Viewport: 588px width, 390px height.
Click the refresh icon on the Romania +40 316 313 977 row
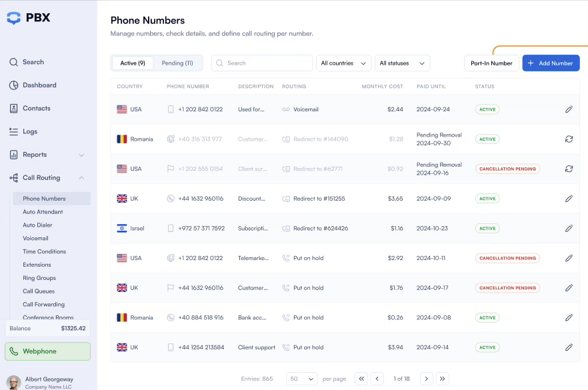coord(569,139)
